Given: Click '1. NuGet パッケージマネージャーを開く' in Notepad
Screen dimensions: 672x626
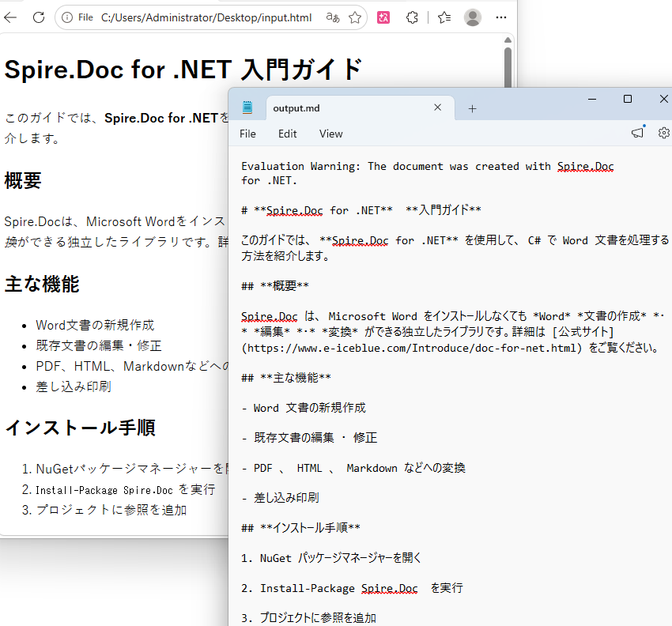Looking at the screenshot, I should click(x=331, y=558).
